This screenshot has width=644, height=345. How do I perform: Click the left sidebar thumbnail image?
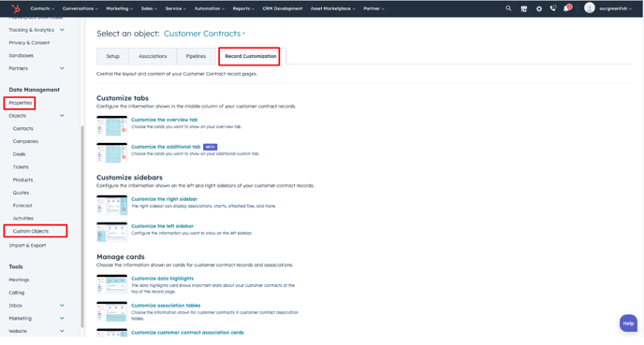[111, 232]
